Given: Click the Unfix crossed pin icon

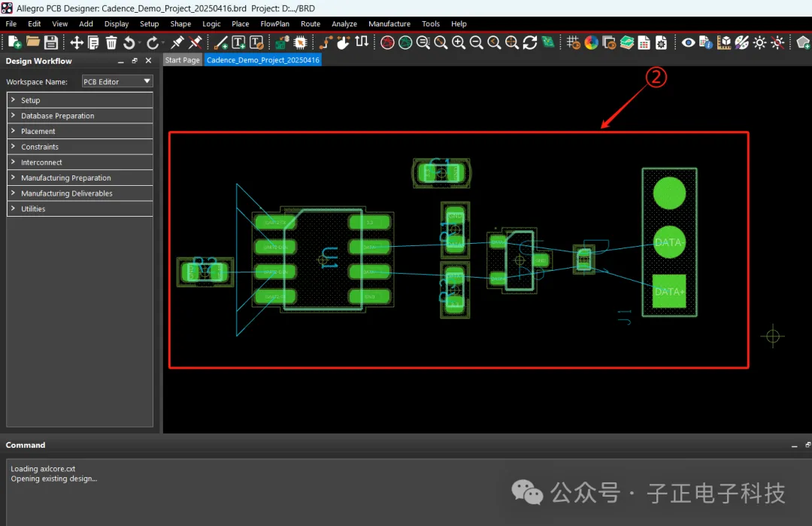Looking at the screenshot, I should pyautogui.click(x=195, y=42).
